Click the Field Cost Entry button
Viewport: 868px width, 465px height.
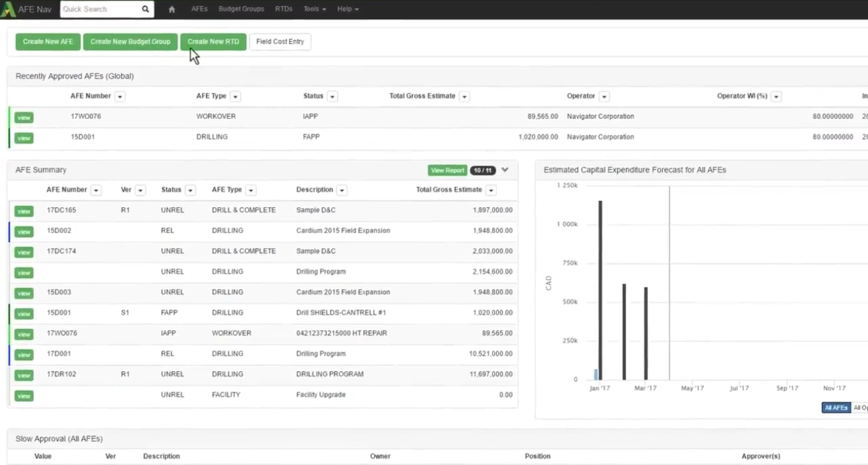(x=280, y=41)
